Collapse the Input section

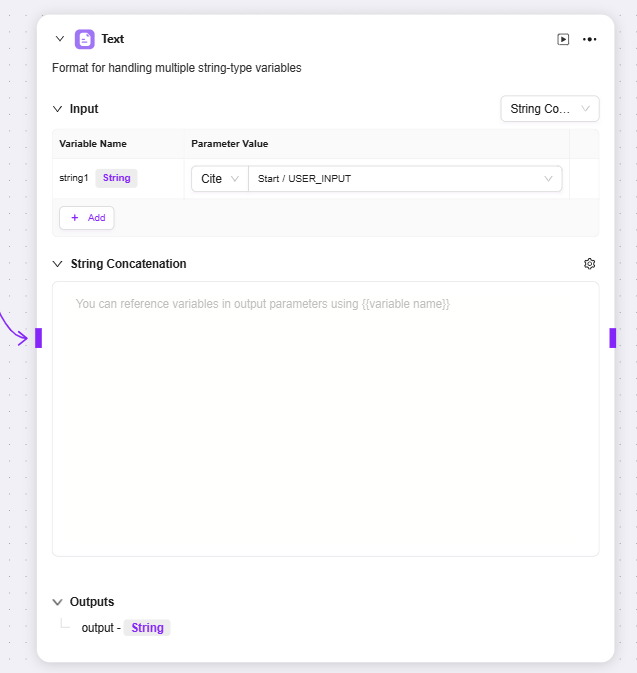click(x=58, y=109)
